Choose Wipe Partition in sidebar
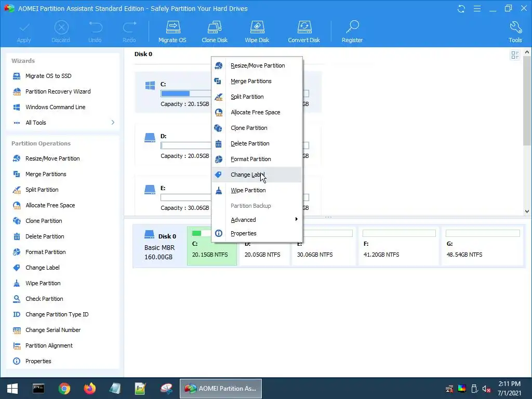532x399 pixels. pyautogui.click(x=43, y=283)
